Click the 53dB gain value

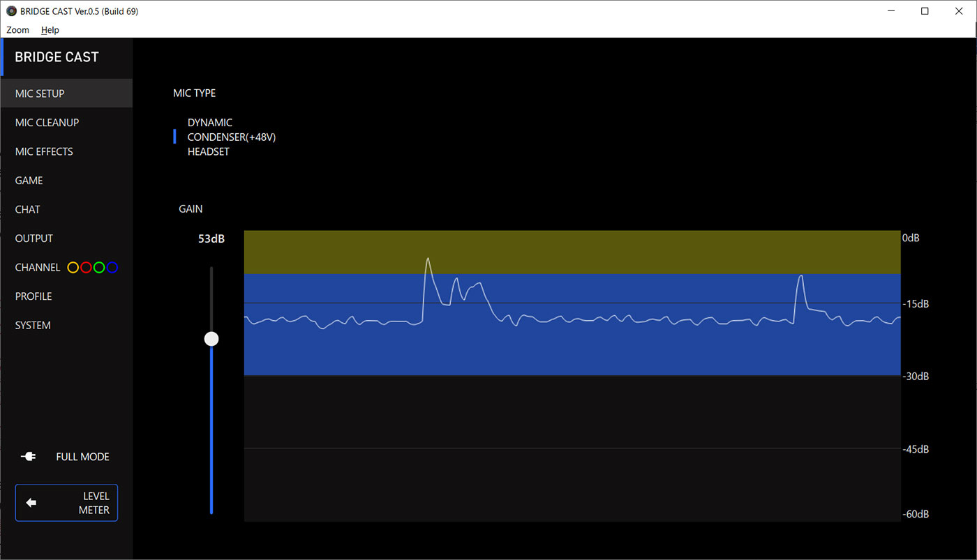pos(211,239)
